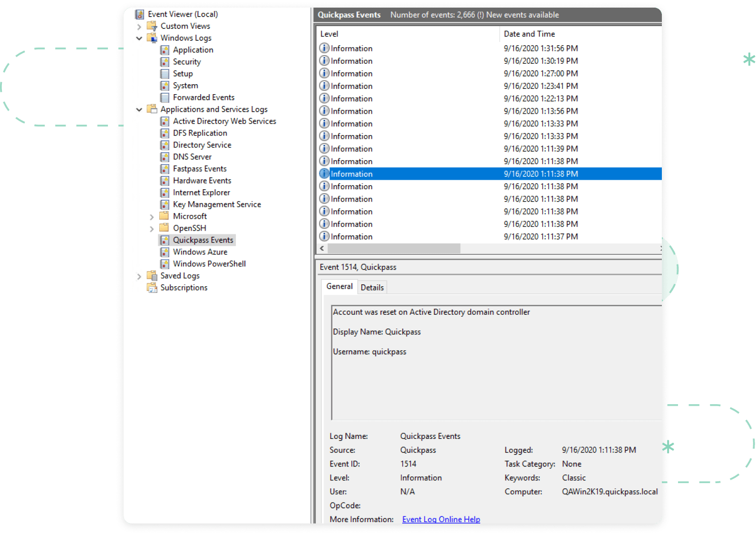756x534 pixels.
Task: Select the event logged at 1:11:39 PM
Action: point(489,149)
